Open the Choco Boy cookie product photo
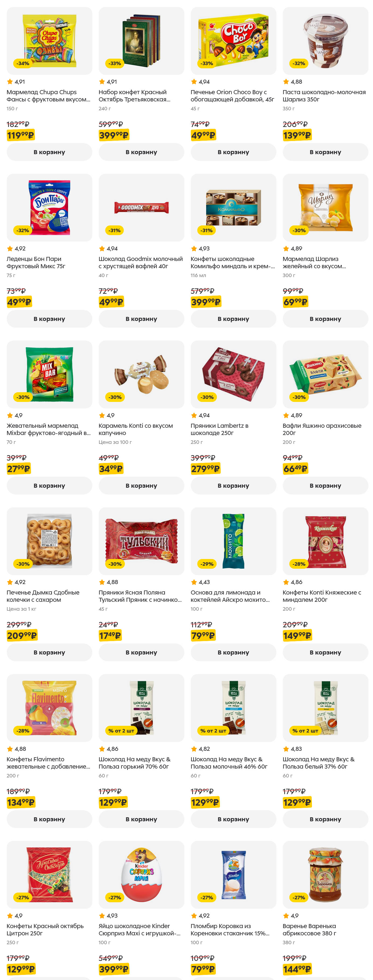This screenshot has width=373, height=980. (x=233, y=41)
